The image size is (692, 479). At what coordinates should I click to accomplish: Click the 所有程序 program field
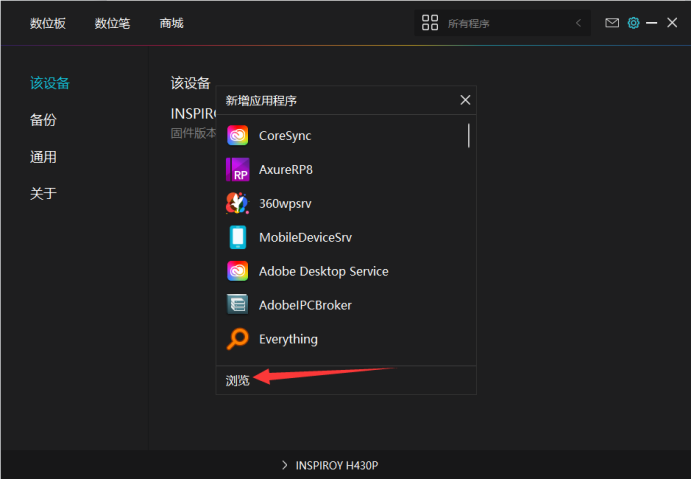(502, 23)
